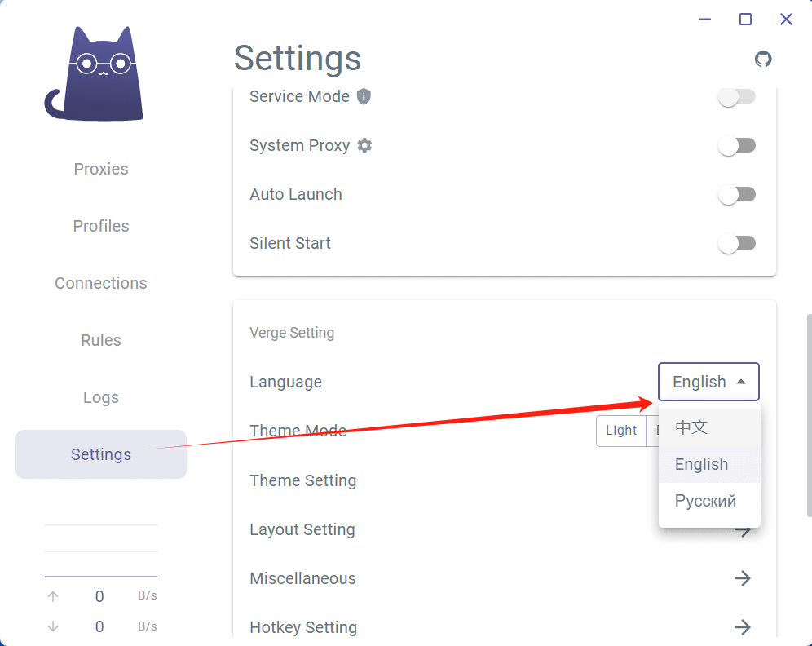Enable the Silent Start switch
812x646 pixels.
(x=736, y=244)
